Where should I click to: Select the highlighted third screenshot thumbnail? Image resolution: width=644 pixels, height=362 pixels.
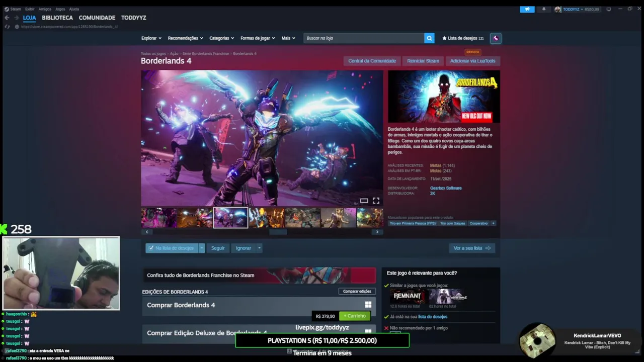tap(230, 218)
